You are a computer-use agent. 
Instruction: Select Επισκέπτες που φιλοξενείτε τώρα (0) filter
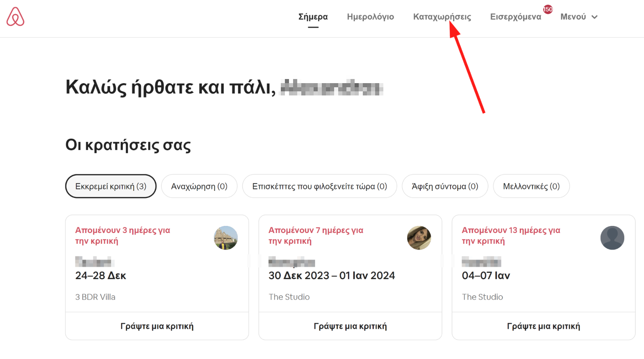320,186
